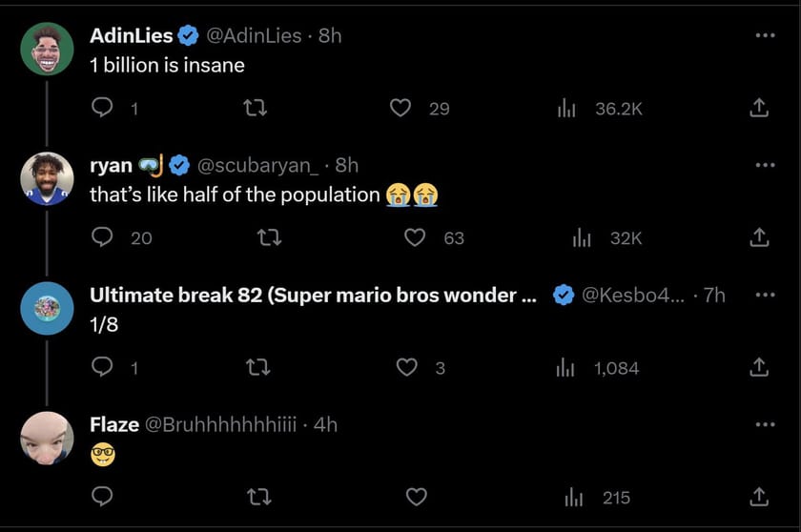The image size is (801, 532).
Task: Repost the "1/8" reply tweet
Action: click(256, 367)
